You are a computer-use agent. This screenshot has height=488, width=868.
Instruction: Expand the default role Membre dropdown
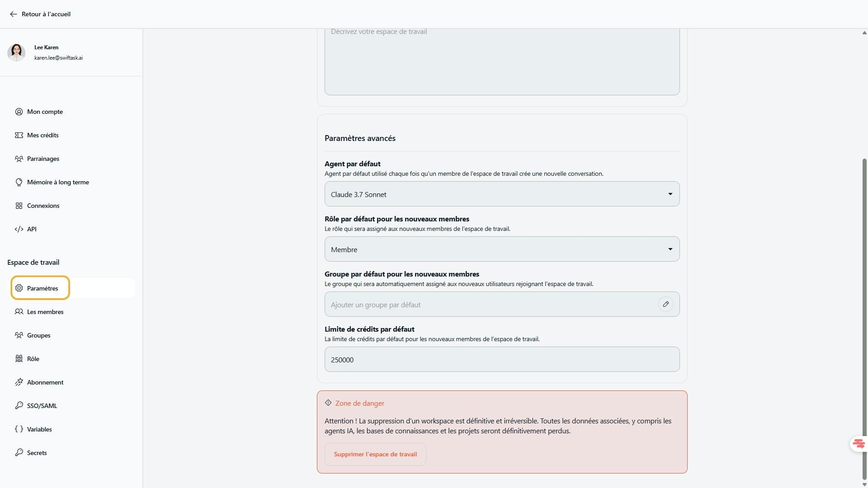(502, 249)
